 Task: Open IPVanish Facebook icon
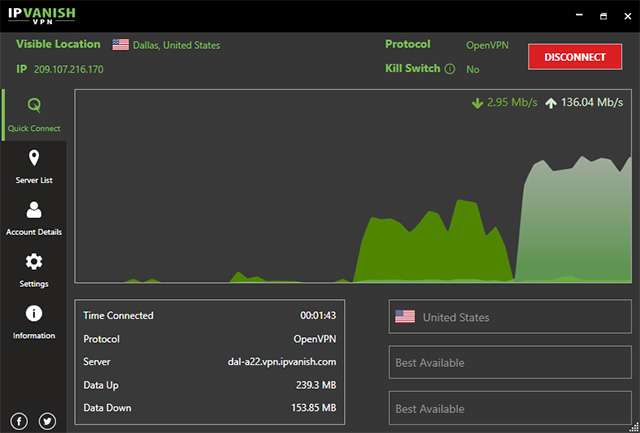[x=19, y=421]
